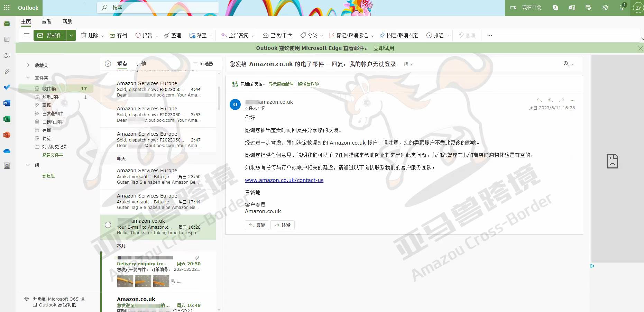
Task: Open the 已发送邮件 sent folder
Action: coord(56,113)
